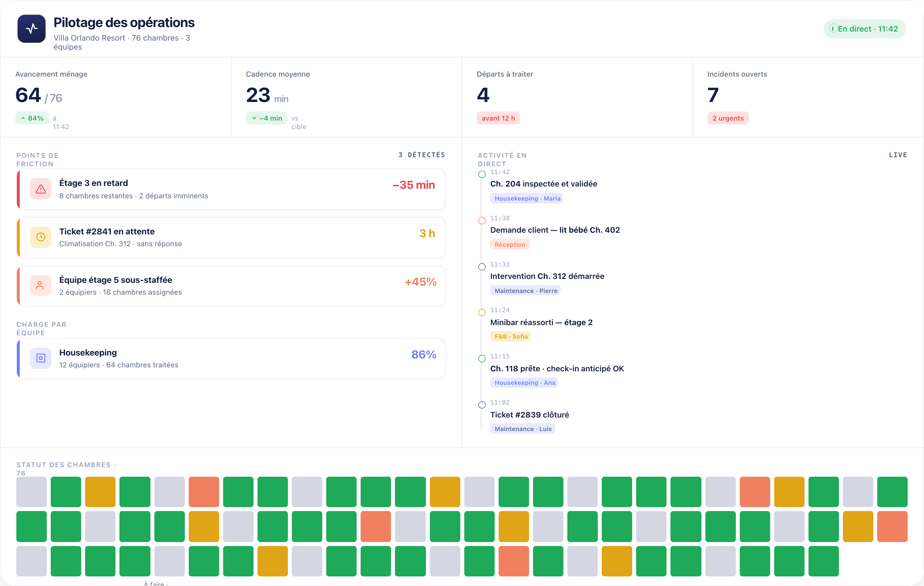Select the 11:15 timeline dot

click(482, 359)
